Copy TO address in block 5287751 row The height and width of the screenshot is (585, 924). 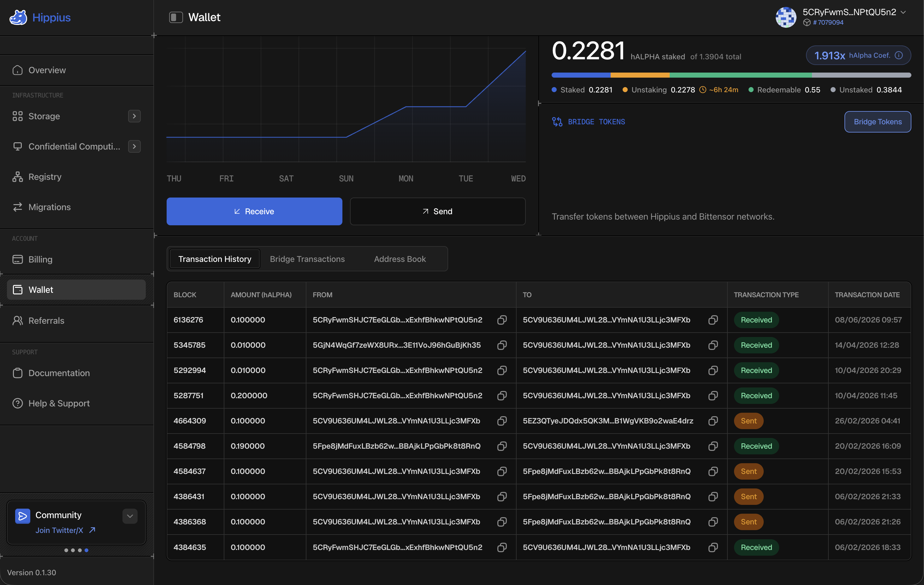[713, 395]
